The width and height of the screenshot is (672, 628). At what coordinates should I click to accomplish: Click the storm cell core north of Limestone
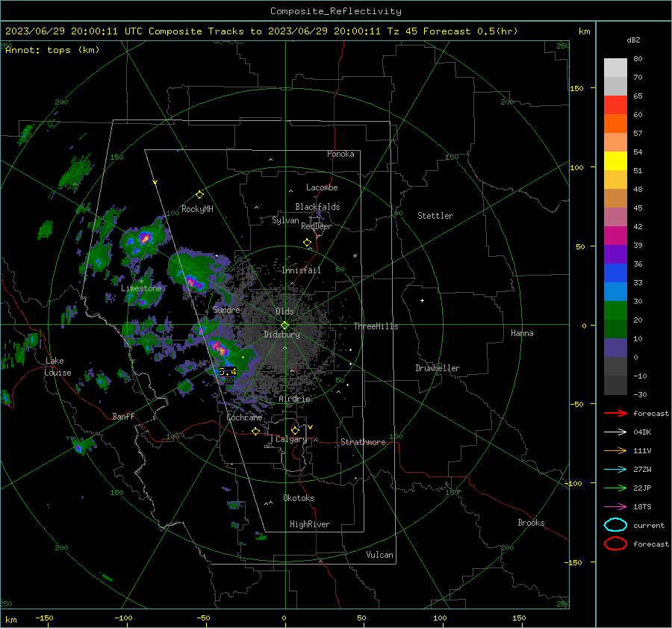144,237
